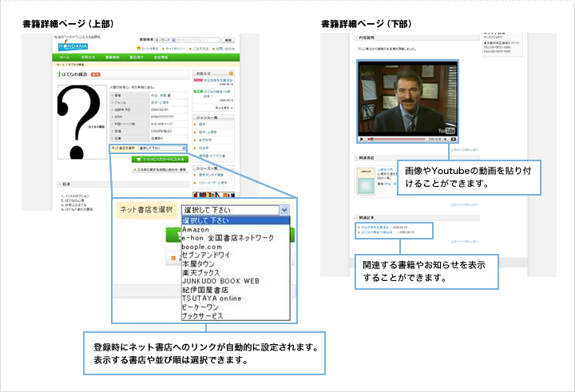The height and width of the screenshot is (392, 575).
Task: Click the fullscreen icon on video player
Action: 454,140
